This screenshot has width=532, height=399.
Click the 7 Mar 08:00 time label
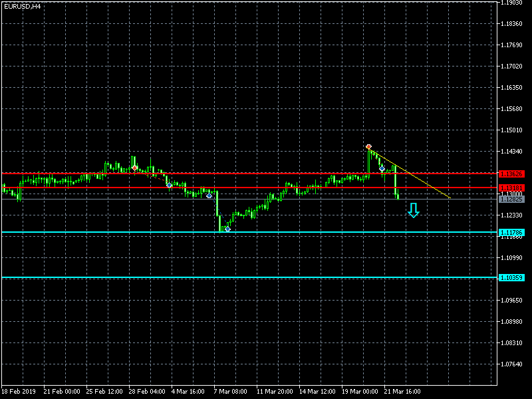coord(230,392)
